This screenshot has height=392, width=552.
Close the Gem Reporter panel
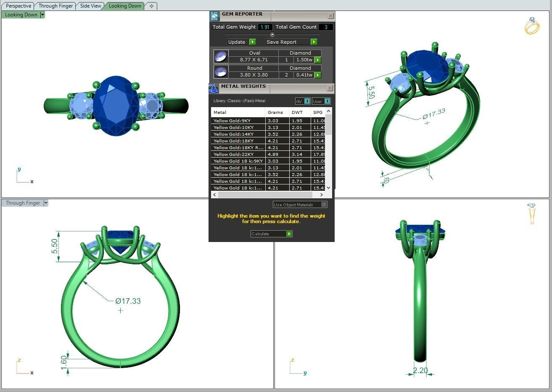(x=330, y=16)
